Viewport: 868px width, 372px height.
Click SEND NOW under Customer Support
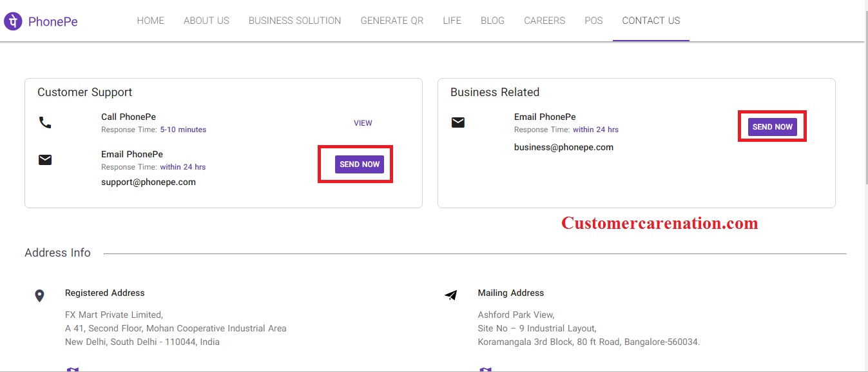click(360, 164)
